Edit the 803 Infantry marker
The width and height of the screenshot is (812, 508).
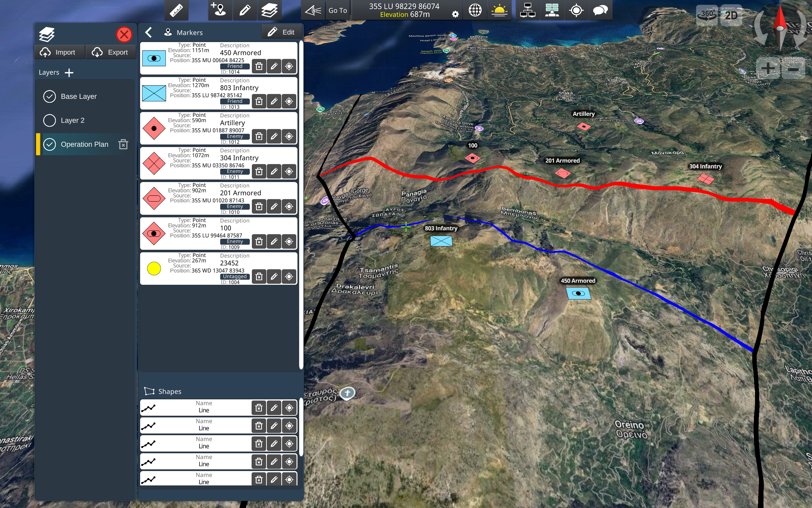coord(274,102)
